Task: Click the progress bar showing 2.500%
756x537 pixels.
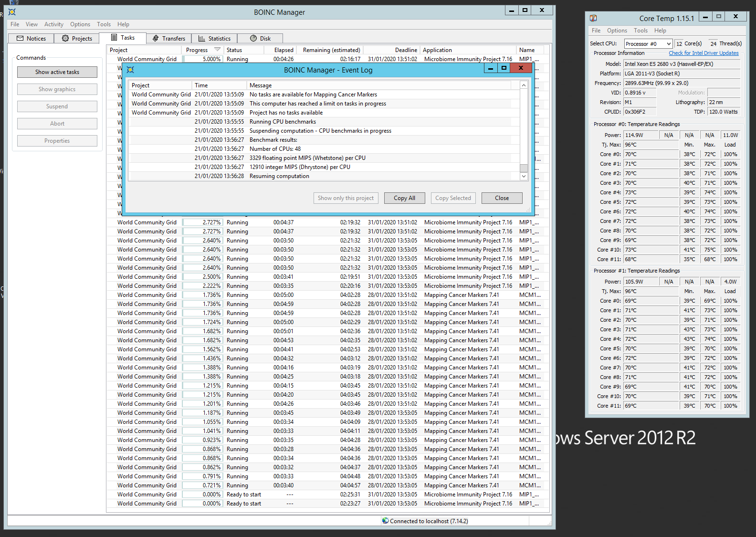Action: tap(203, 277)
